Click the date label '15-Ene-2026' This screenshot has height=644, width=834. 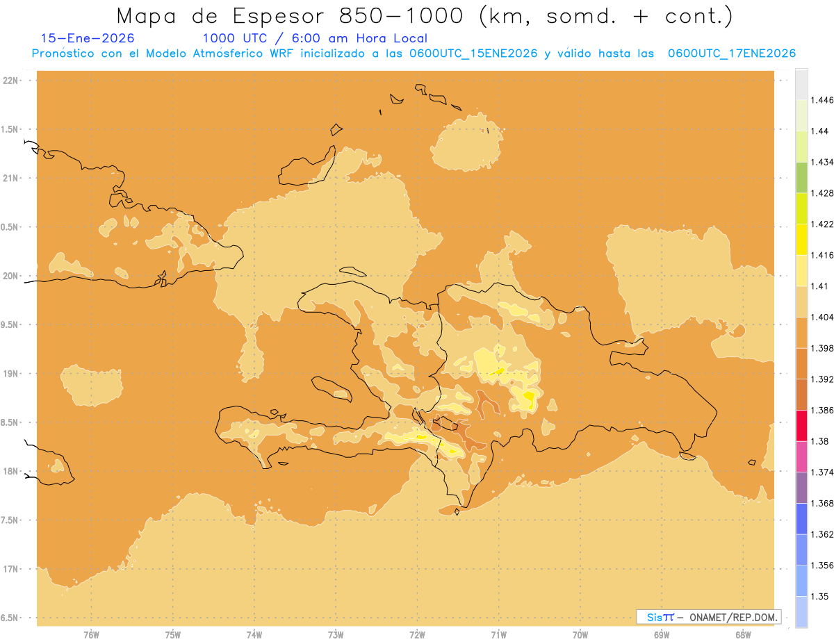click(x=88, y=39)
